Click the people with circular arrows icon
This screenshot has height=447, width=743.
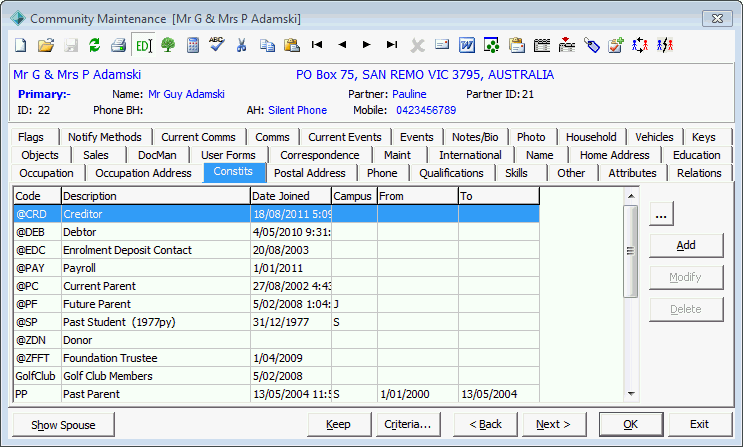640,45
